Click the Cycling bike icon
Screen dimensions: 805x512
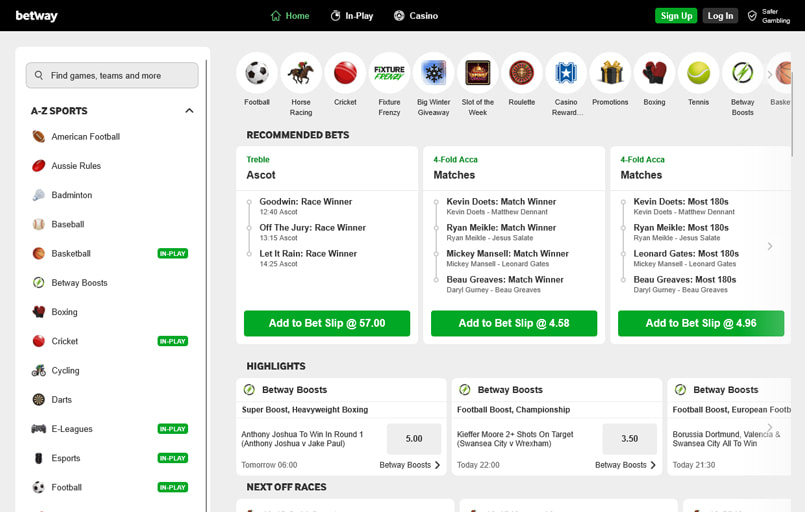(39, 370)
